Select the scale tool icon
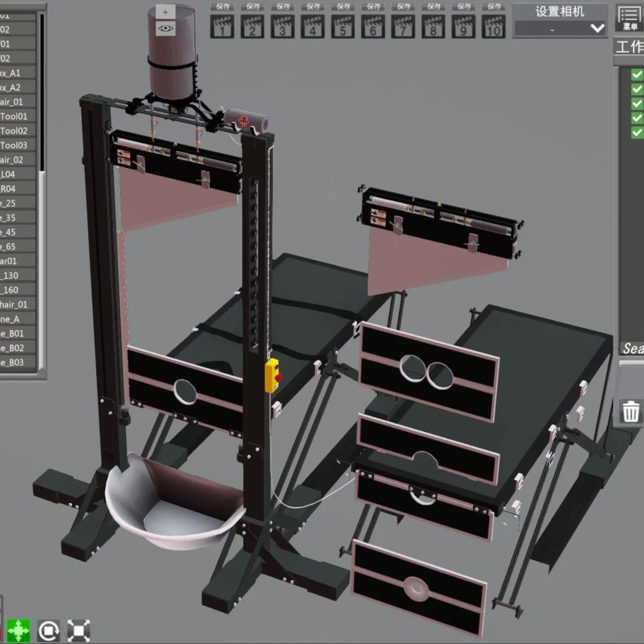644x644 pixels. [79, 630]
